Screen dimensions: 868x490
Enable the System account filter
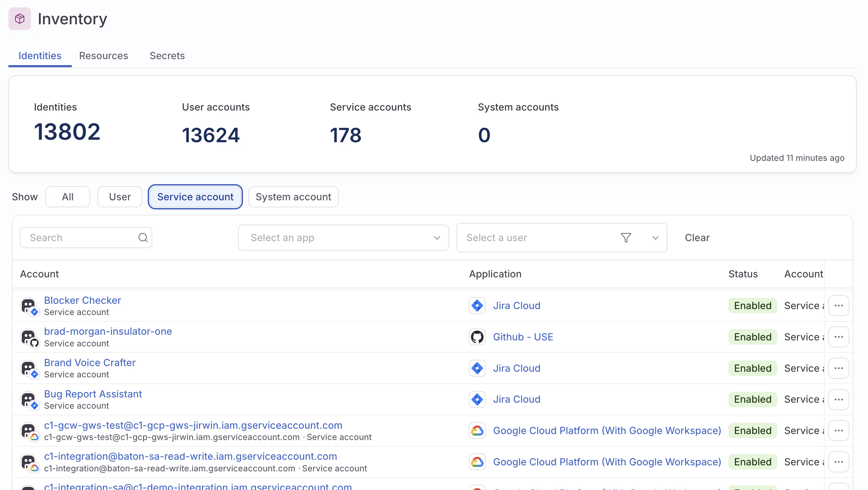(x=293, y=196)
